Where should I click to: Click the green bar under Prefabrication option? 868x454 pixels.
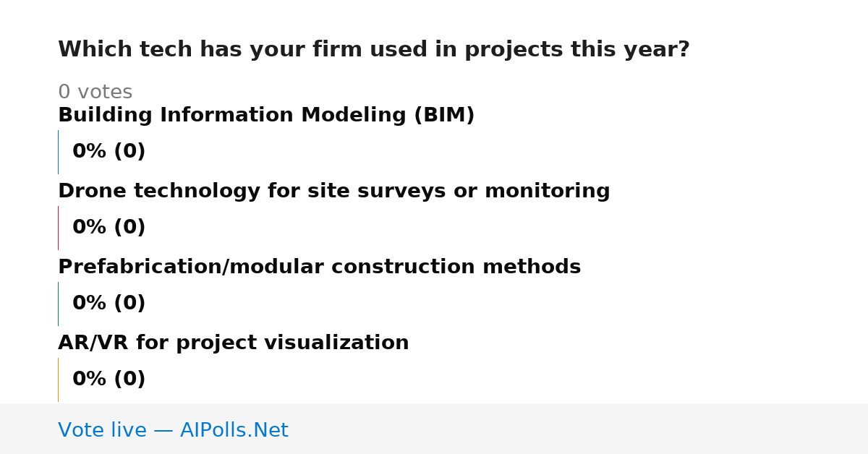point(58,304)
